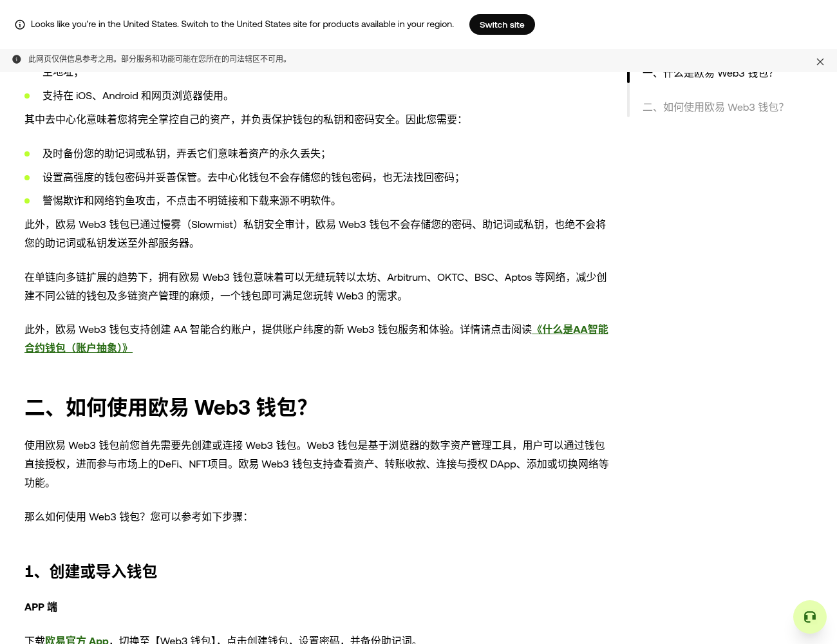Select 一、什么是欧易 Web3 钱包 sidebar entry
This screenshot has width=837, height=644.
coord(708,74)
